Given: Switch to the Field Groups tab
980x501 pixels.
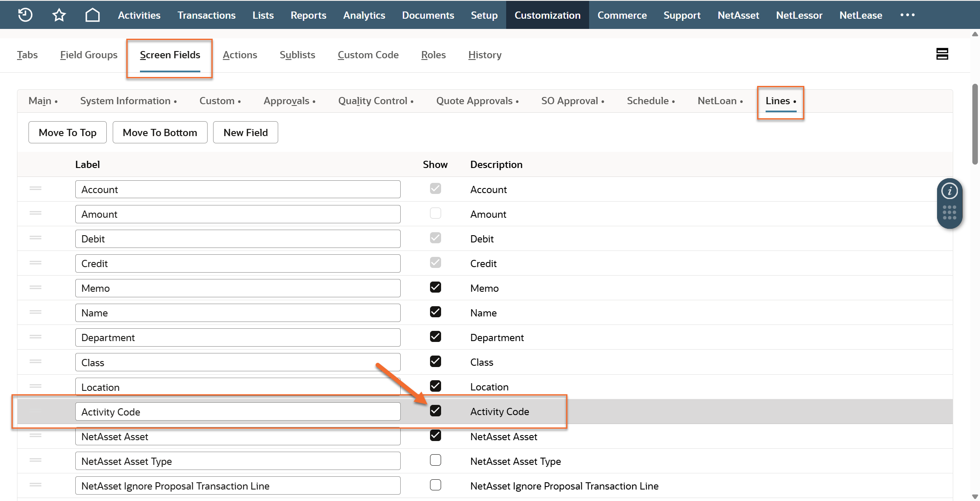Looking at the screenshot, I should point(88,55).
